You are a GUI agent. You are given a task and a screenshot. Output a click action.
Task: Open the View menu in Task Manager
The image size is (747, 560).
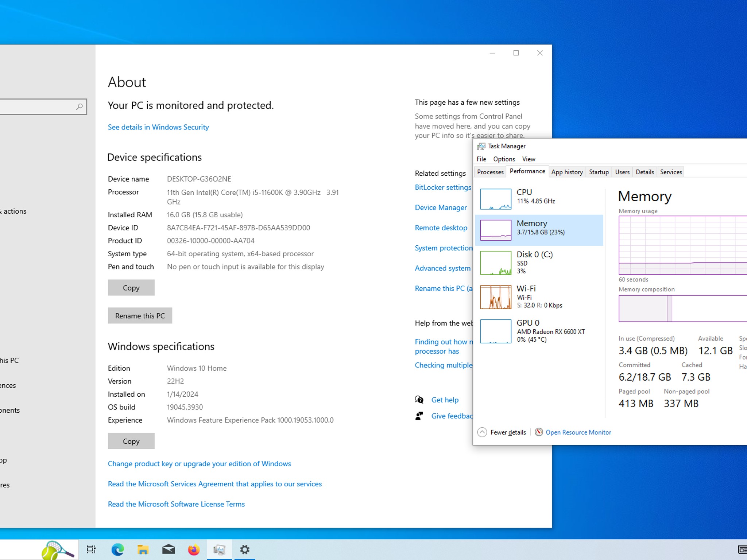point(529,159)
